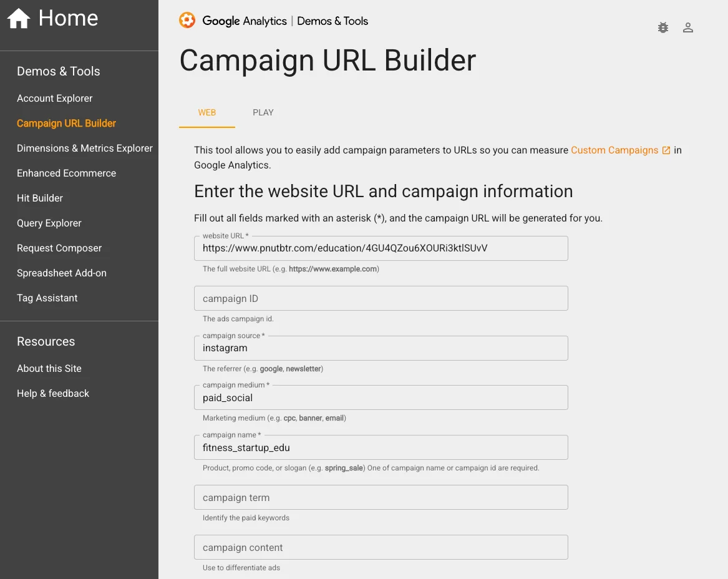Focus the campaign term field
This screenshot has height=579, width=728.
click(381, 497)
